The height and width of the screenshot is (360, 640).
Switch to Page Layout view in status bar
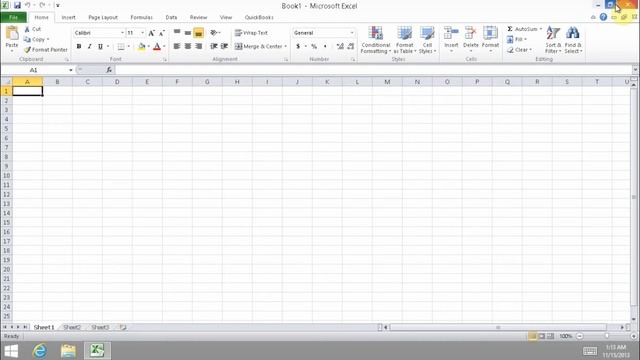tap(542, 336)
